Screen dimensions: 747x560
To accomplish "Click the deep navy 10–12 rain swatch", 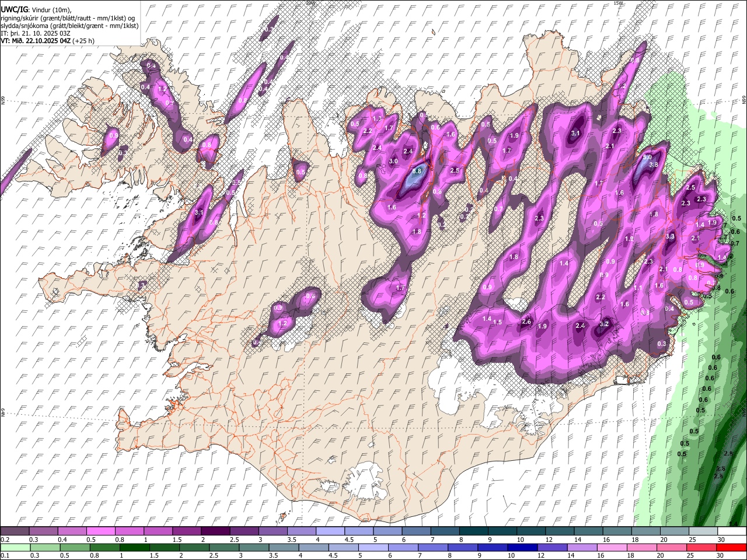I will pos(522,548).
